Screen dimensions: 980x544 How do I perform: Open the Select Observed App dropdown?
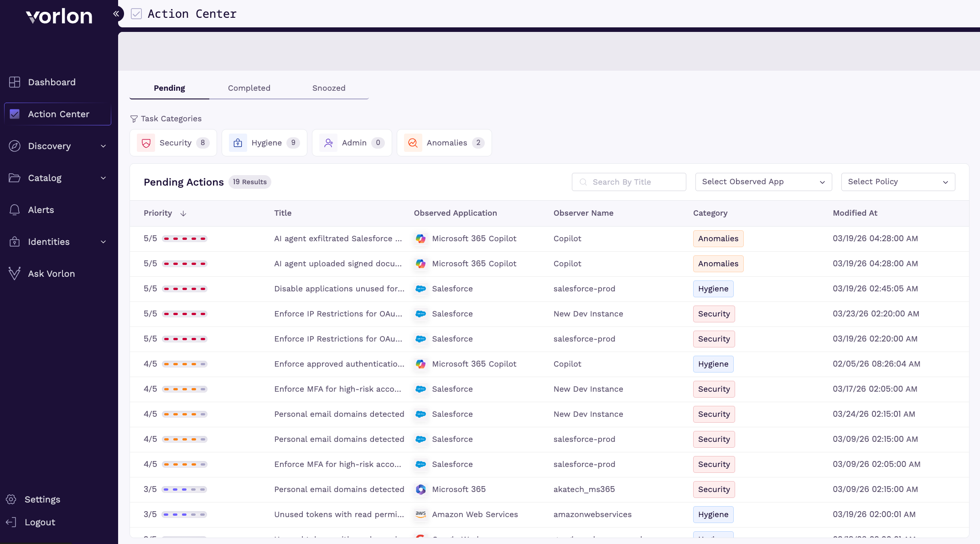(x=763, y=182)
